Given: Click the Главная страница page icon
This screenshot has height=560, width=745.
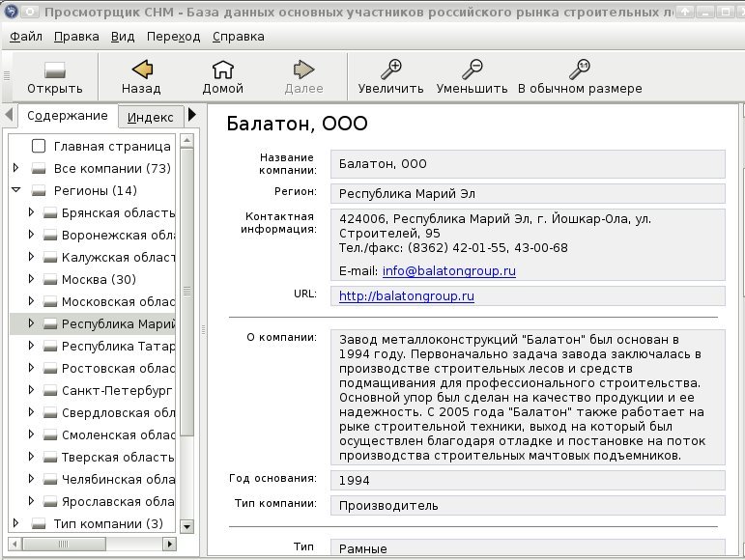Looking at the screenshot, I should point(39,146).
